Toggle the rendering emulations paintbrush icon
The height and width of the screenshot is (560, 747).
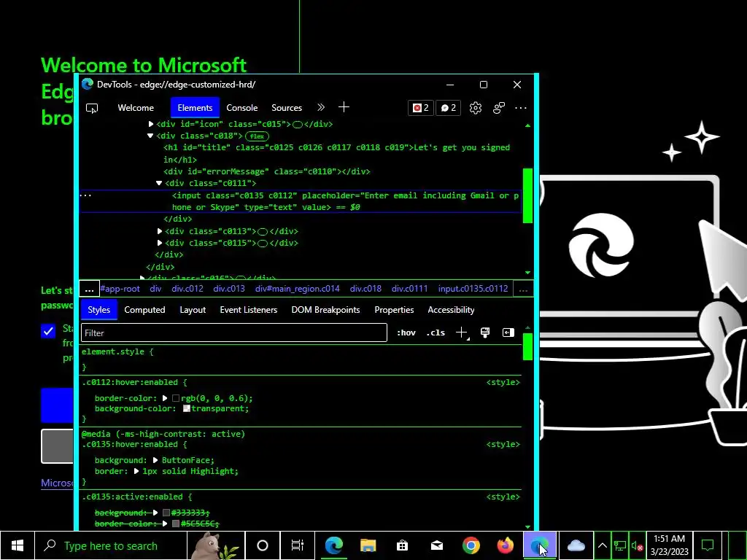point(485,332)
